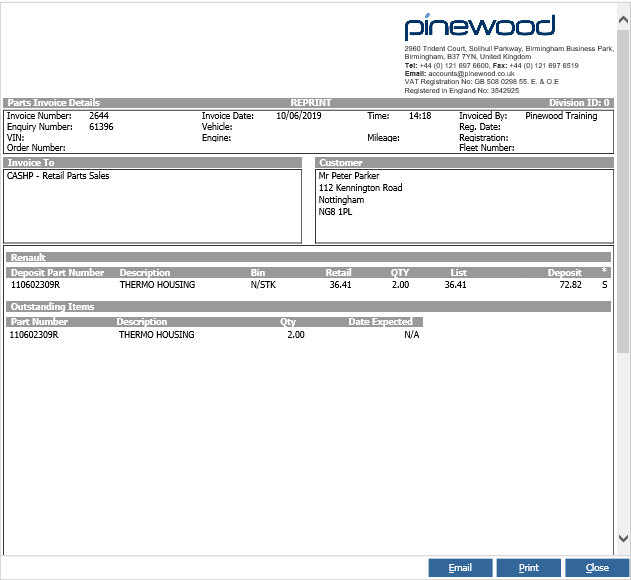The width and height of the screenshot is (631, 580).
Task: Click retail price 36.41
Action: [340, 285]
